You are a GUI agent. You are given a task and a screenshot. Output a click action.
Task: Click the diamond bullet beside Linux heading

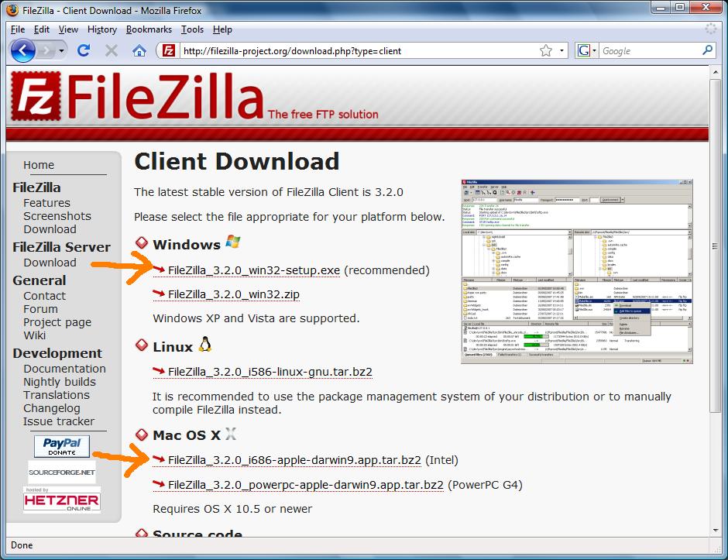[142, 345]
